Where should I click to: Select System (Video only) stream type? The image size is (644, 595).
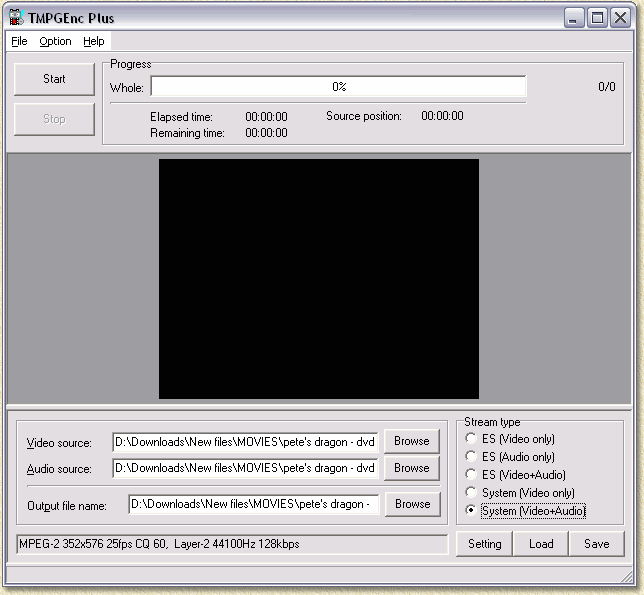tap(520, 493)
